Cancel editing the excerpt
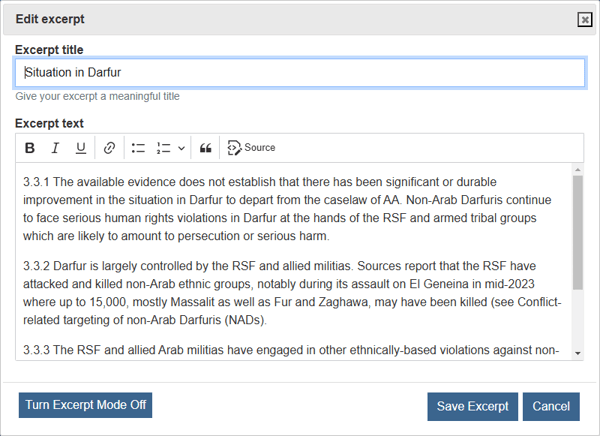 tap(551, 407)
